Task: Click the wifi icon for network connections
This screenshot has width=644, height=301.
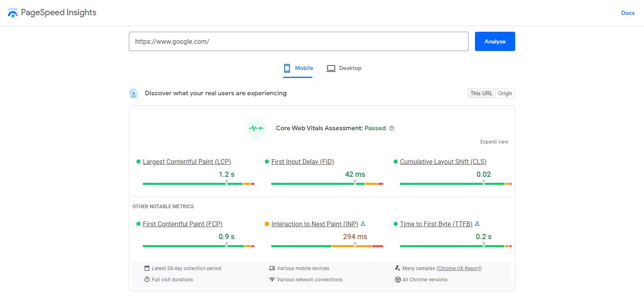Action: point(272,279)
